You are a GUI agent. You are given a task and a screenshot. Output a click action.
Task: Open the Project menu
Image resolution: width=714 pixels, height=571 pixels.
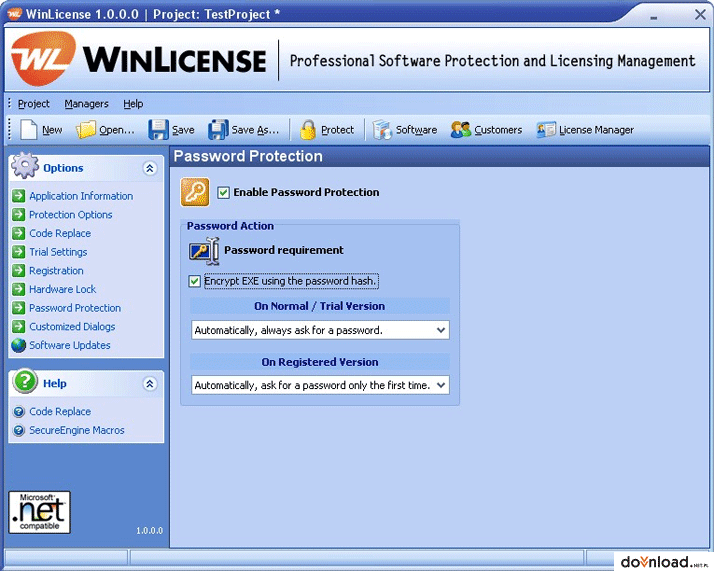pyautogui.click(x=34, y=104)
